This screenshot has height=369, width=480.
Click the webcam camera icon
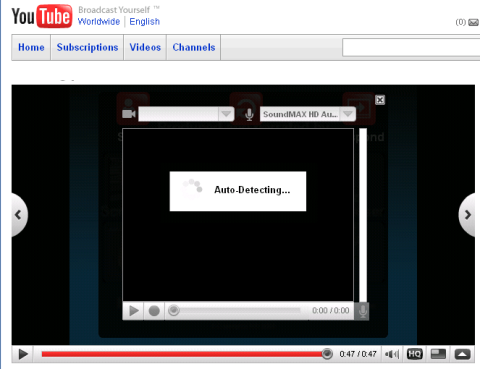pyautogui.click(x=129, y=114)
